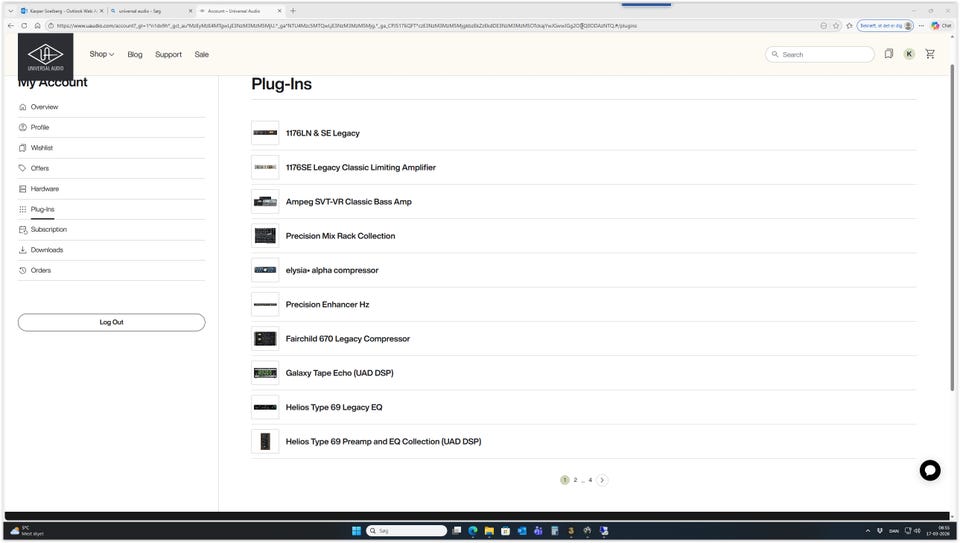Open the Universal Audio logo homepage

point(45,57)
